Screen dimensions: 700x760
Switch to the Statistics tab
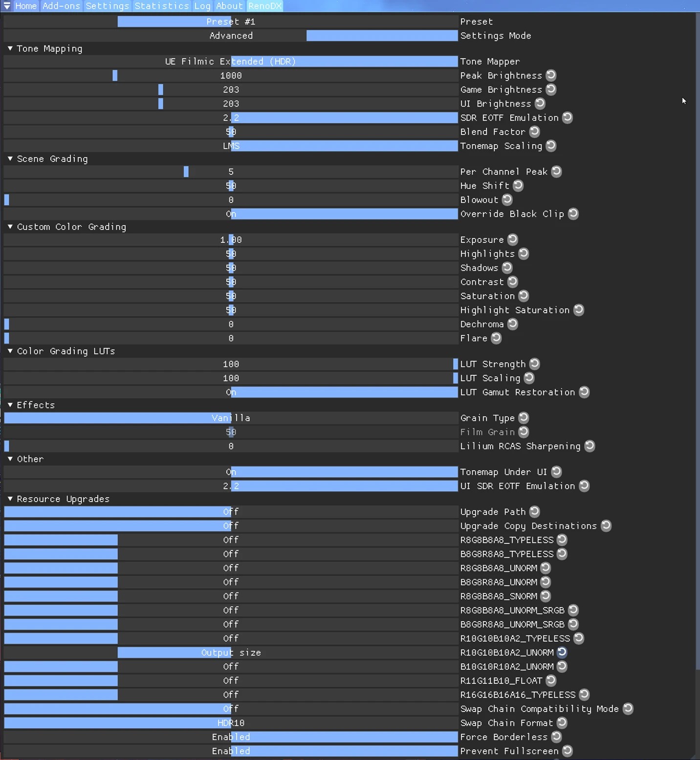(162, 6)
